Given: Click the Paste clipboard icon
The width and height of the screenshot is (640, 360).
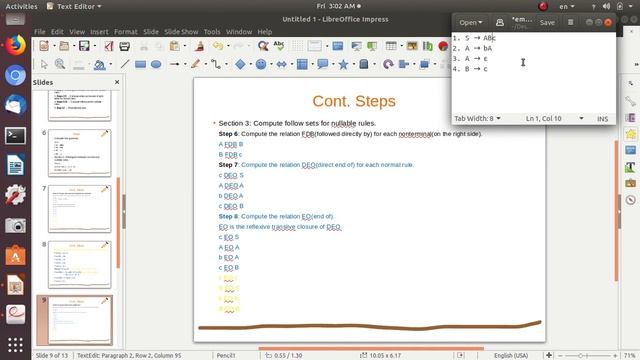Looking at the screenshot, I should pyautogui.click(x=174, y=46).
